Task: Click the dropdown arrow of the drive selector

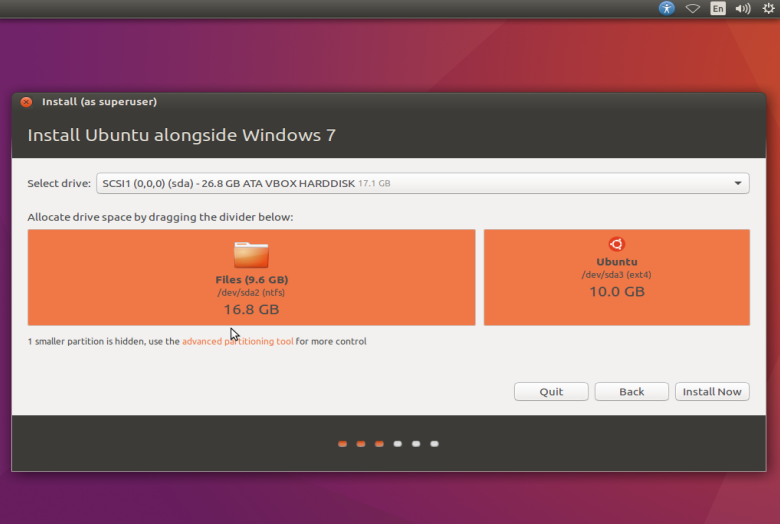Action: click(x=738, y=183)
